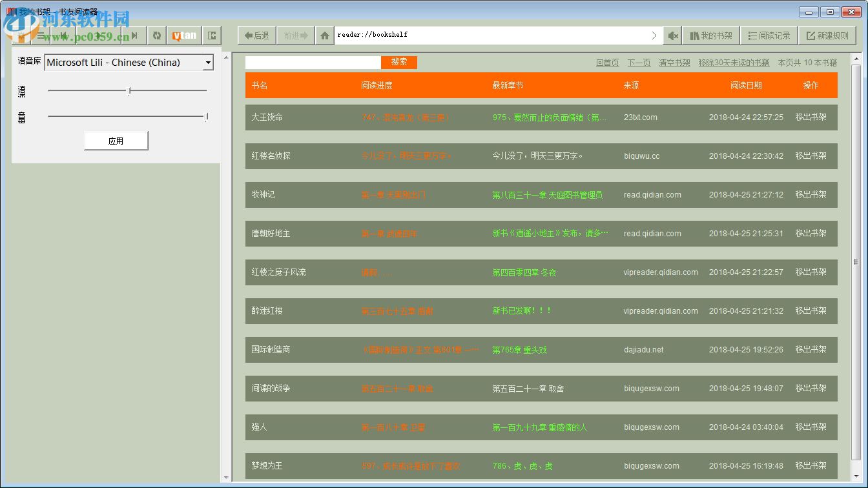Remove 红楼名侦探 via 移出书架

pos(811,156)
